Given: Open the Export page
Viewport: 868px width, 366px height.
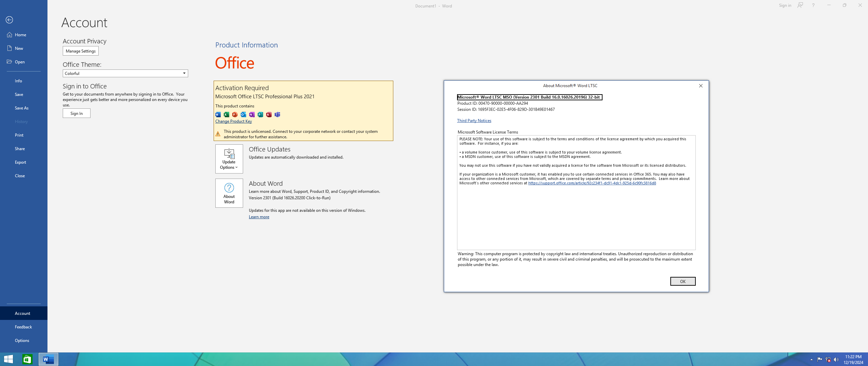Looking at the screenshot, I should pos(24,162).
